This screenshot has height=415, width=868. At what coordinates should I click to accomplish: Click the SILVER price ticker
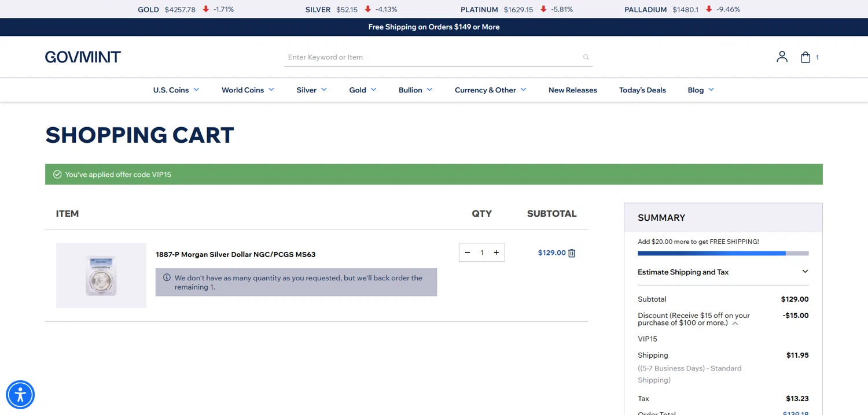[351, 9]
